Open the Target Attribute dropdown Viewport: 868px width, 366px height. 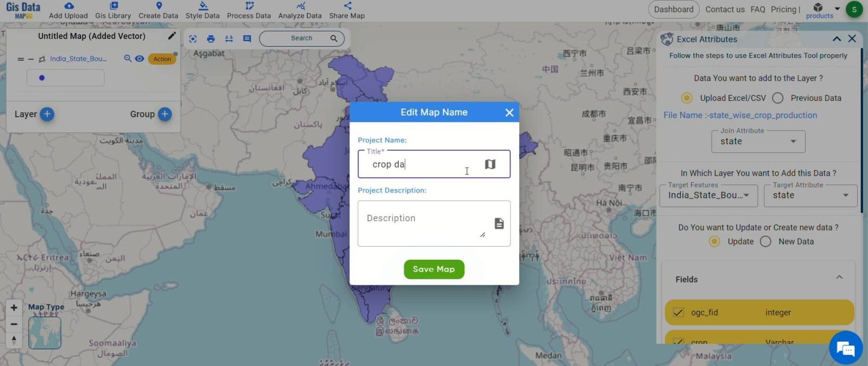point(810,195)
